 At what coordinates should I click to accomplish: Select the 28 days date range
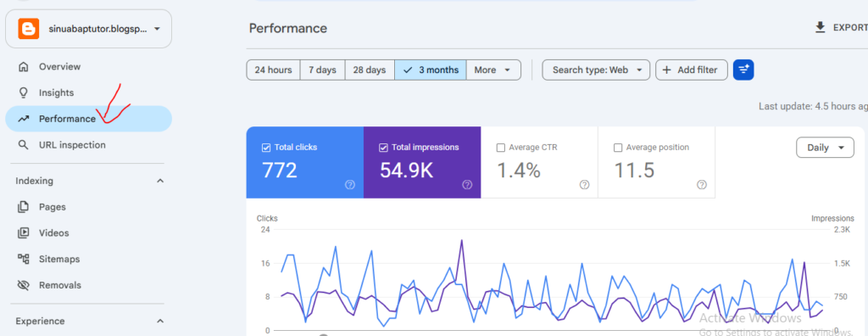click(370, 70)
